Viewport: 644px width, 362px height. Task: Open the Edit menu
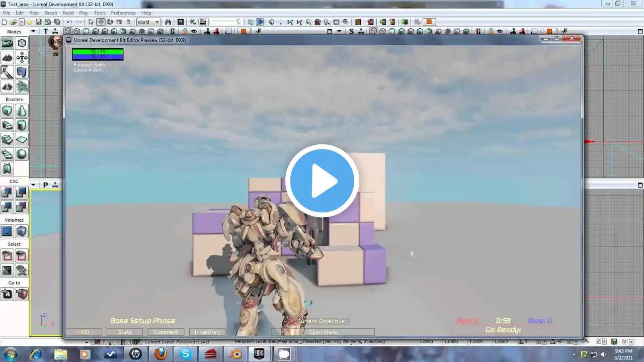[x=20, y=13]
